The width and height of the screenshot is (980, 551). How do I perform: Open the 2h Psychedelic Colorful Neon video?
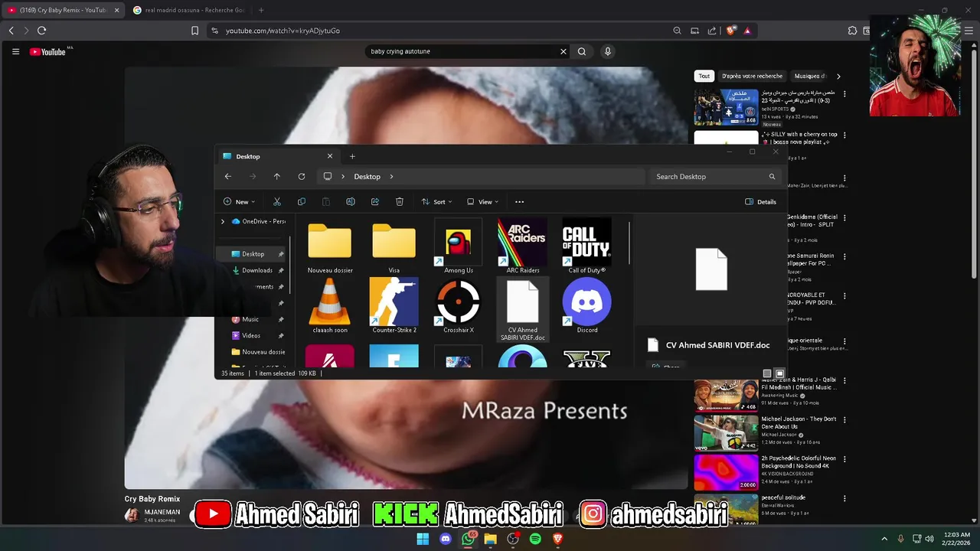(726, 472)
